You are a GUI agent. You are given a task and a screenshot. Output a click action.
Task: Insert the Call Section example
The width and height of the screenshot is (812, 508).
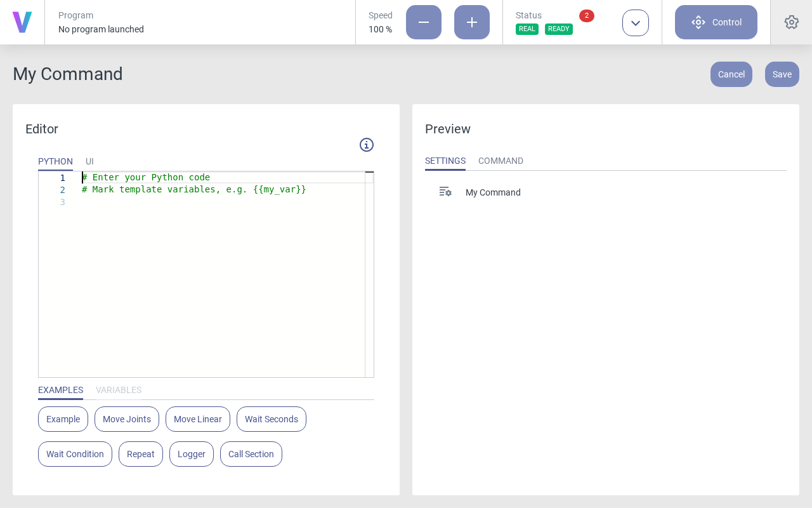click(x=251, y=454)
